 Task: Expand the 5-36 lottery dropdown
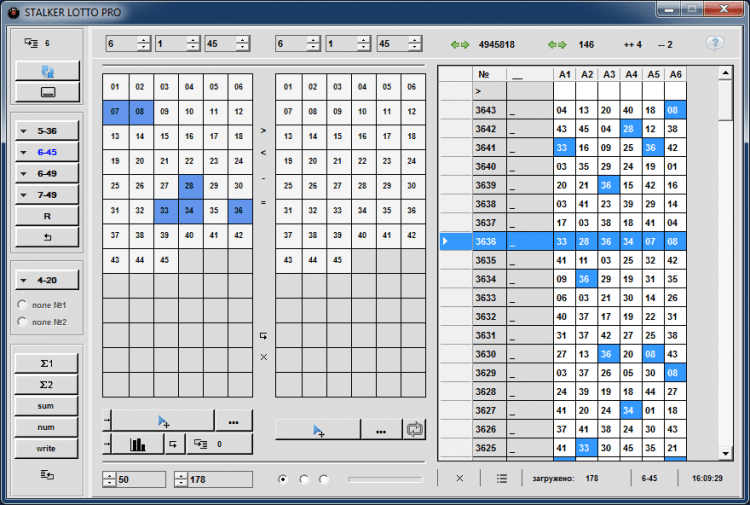(x=48, y=131)
